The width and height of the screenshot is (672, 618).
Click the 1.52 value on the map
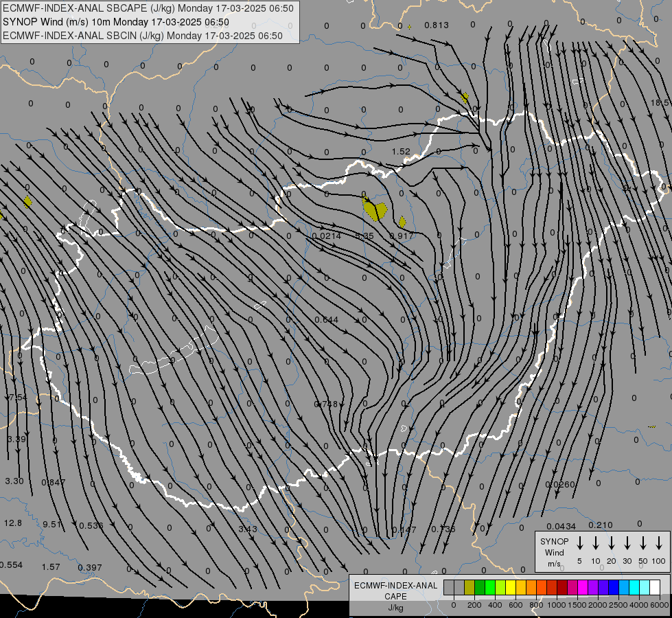tap(401, 151)
